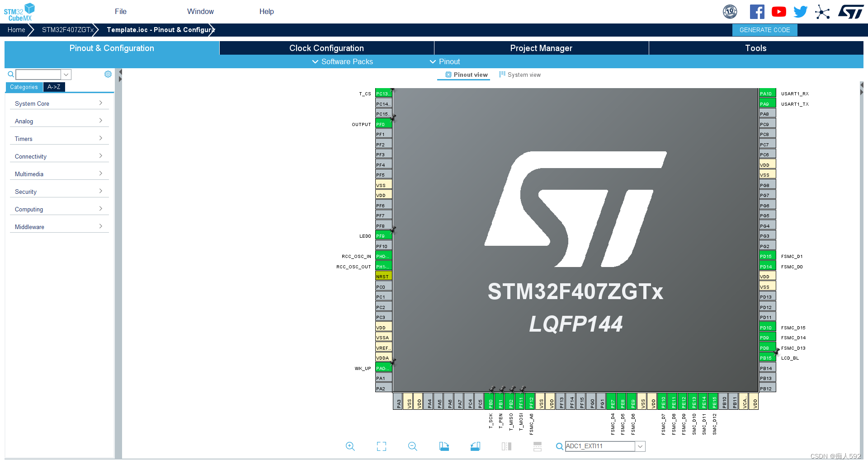Image resolution: width=868 pixels, height=464 pixels.
Task: Zoom out of the chip view
Action: point(413,446)
